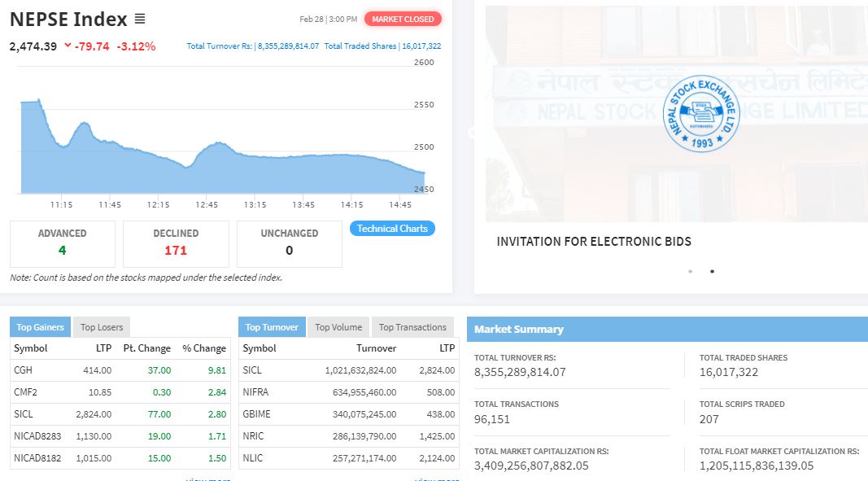Select NIFRA in Top Turnover
The height and width of the screenshot is (481, 868).
tap(255, 392)
